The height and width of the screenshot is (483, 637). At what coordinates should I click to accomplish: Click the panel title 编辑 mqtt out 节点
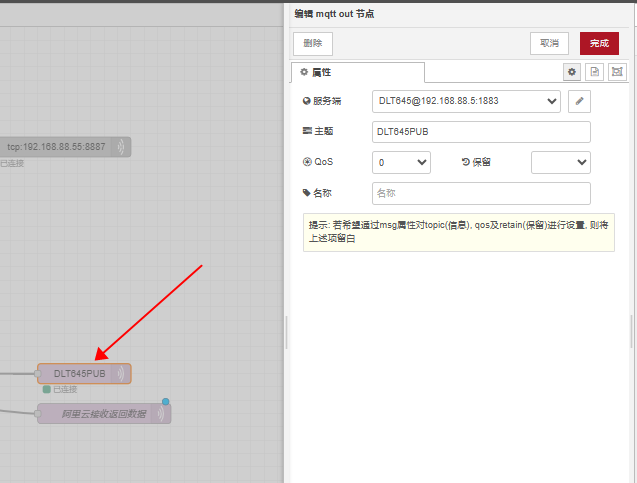[x=334, y=14]
